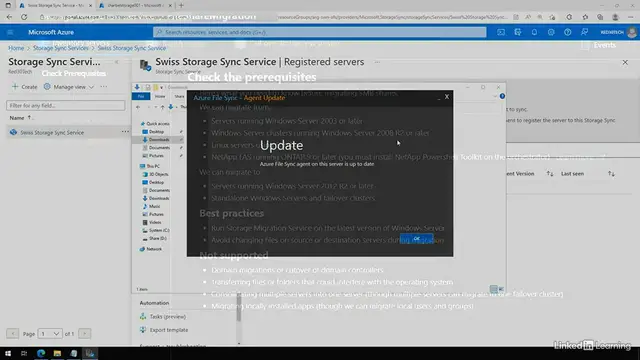Expand the File Explorer ribbon chevron
The width and height of the screenshot is (640, 360).
[495, 96]
